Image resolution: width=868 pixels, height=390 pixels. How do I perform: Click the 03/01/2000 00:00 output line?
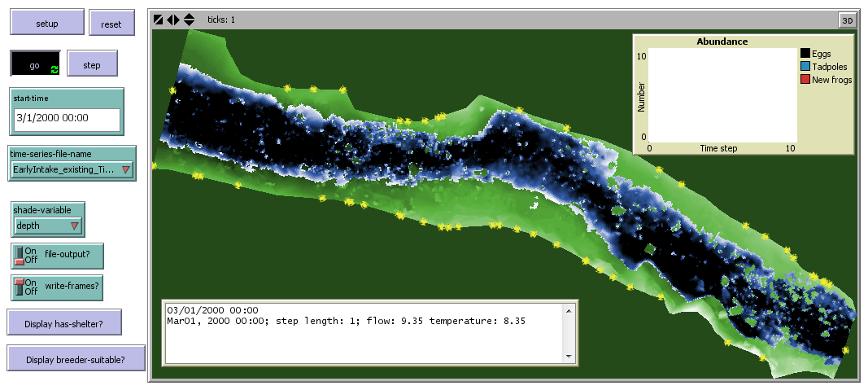point(212,310)
